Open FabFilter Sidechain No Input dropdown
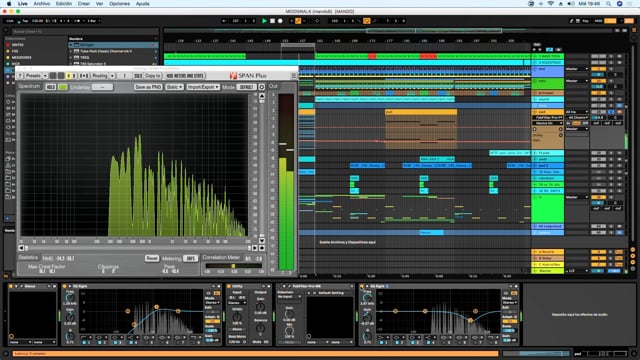Screen dimensions: 640x360 click(x=289, y=297)
